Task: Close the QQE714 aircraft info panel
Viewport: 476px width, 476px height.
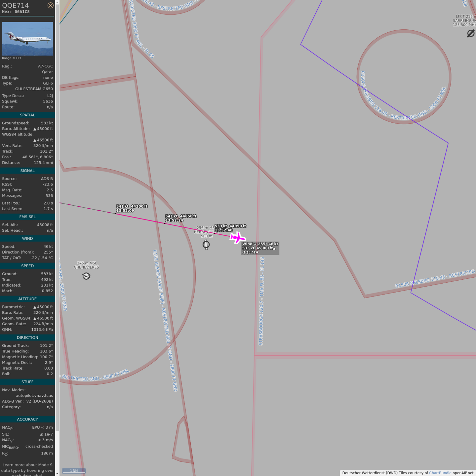Action: pos(50,5)
